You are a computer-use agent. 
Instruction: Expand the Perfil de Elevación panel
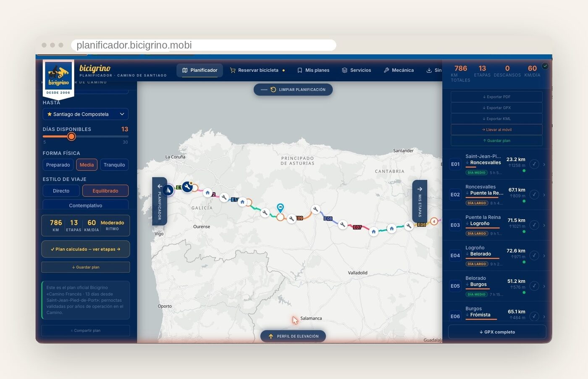click(x=293, y=336)
